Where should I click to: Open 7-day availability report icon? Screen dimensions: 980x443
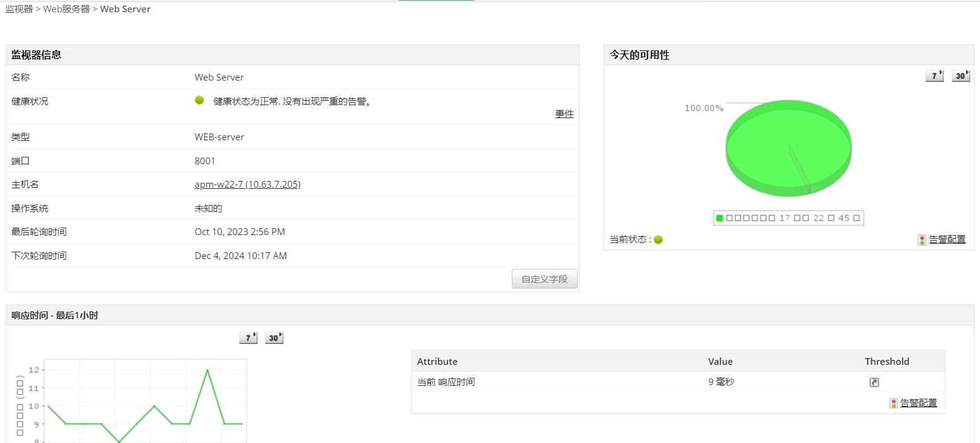click(934, 75)
